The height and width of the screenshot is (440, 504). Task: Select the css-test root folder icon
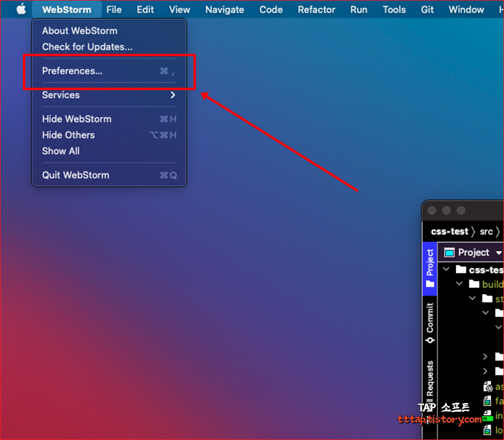point(461,269)
